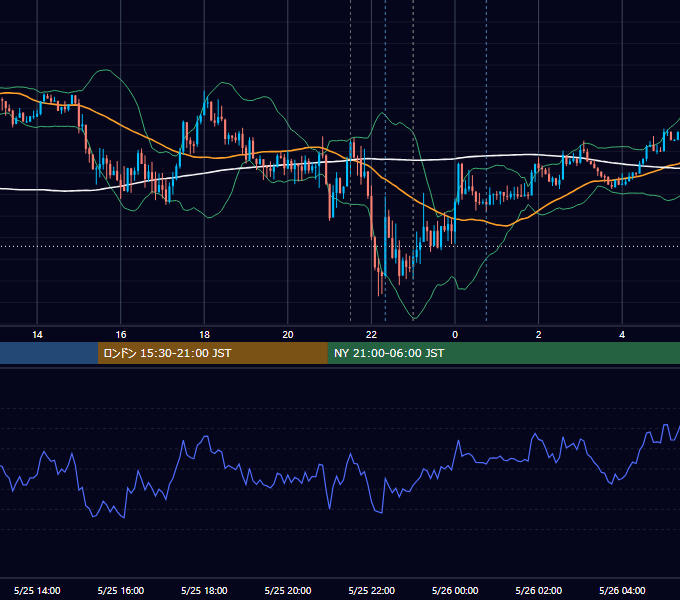The height and width of the screenshot is (600, 680).
Task: Click the hour label 20 on price chart axis
Action: click(288, 335)
